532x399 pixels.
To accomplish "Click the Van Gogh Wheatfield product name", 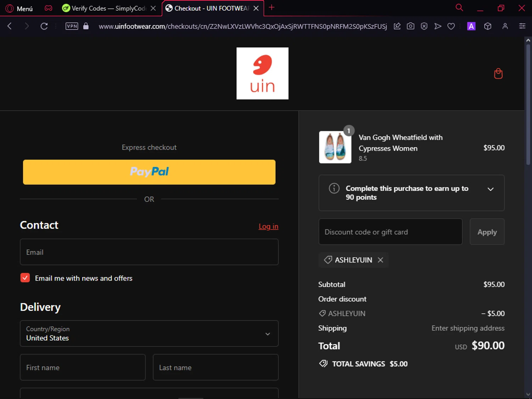I will [400, 143].
